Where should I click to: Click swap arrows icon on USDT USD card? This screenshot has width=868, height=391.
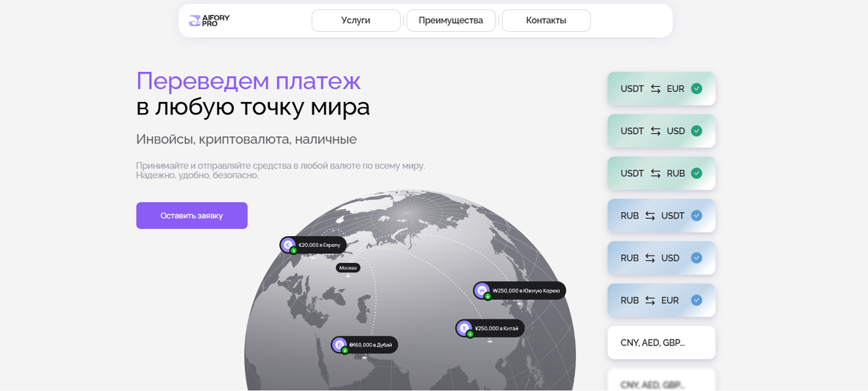[x=655, y=131]
